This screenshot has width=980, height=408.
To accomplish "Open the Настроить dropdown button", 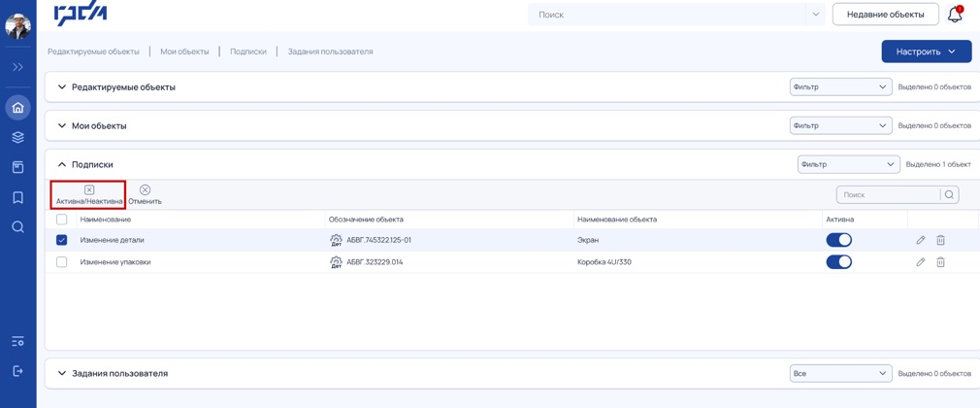I will pyautogui.click(x=927, y=51).
